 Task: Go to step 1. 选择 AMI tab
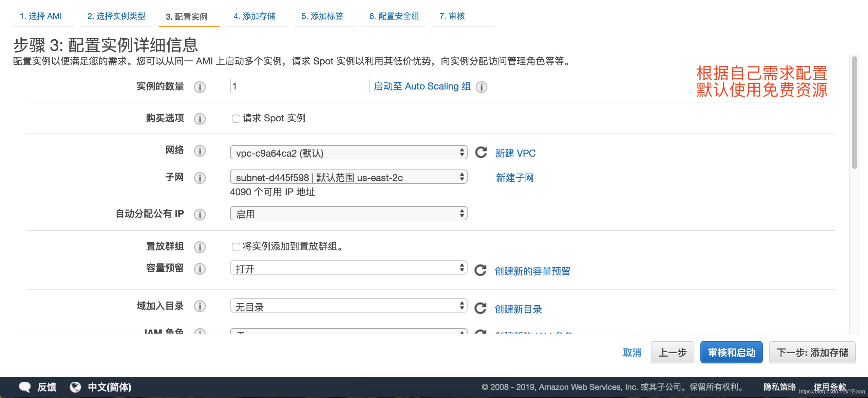pos(41,16)
